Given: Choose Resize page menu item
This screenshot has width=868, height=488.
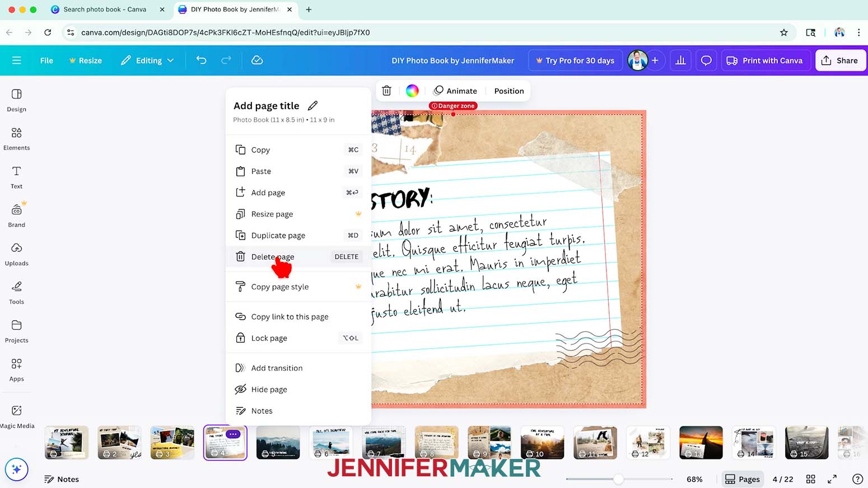Looking at the screenshot, I should pyautogui.click(x=298, y=214).
